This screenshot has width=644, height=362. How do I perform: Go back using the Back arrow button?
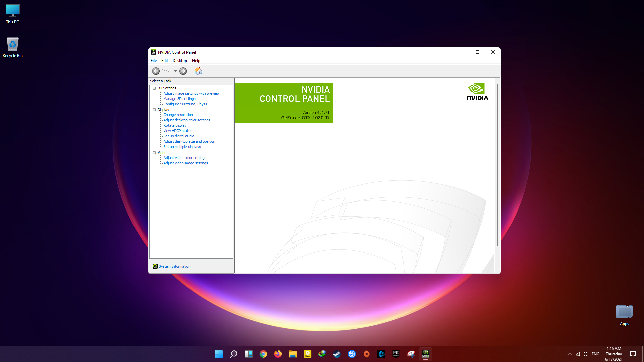coord(156,71)
